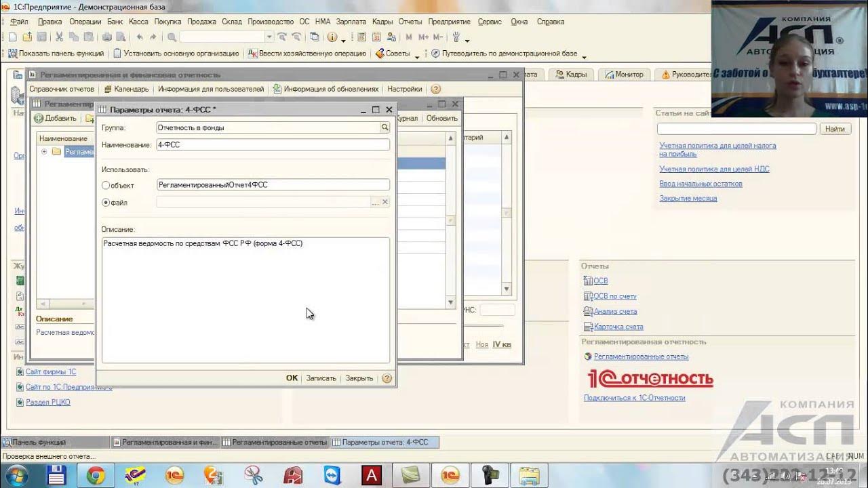The image size is (868, 488).
Task: Click the Описание text area
Action: click(245, 300)
